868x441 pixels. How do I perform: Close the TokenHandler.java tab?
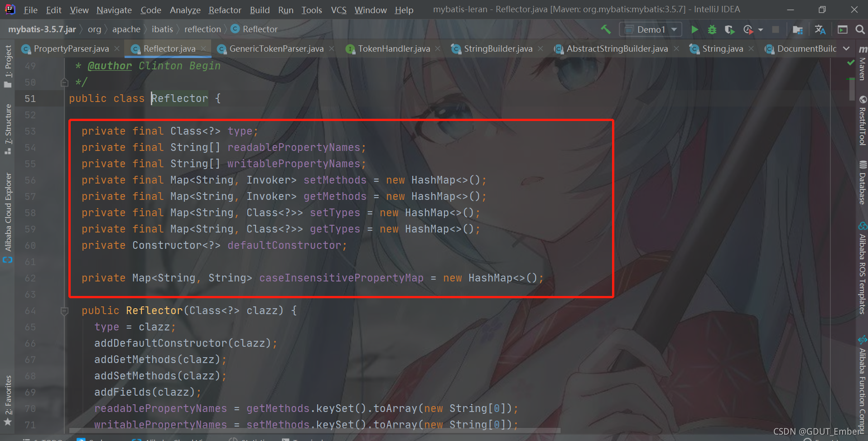click(x=438, y=48)
